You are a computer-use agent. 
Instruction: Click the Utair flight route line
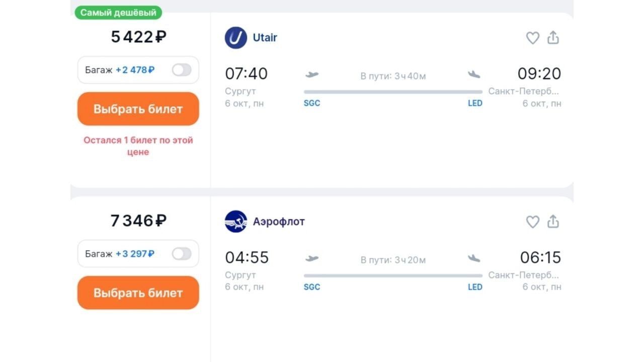click(x=393, y=92)
